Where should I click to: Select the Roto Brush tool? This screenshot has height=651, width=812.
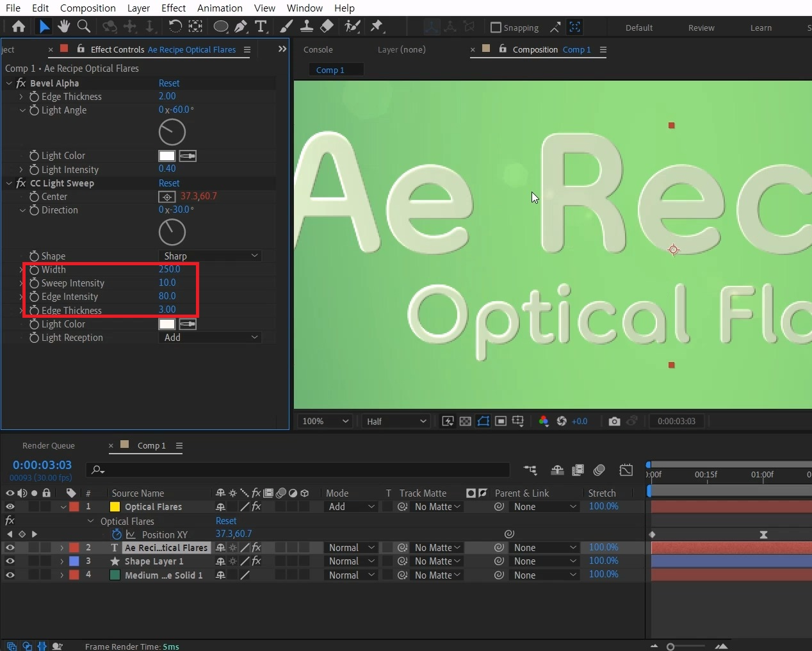pos(352,26)
